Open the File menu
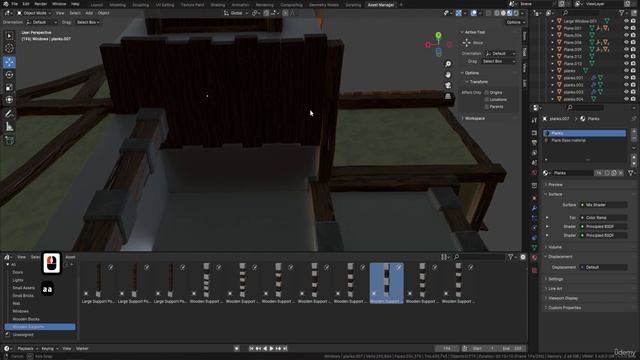This screenshot has height=360, width=640. coord(14,4)
